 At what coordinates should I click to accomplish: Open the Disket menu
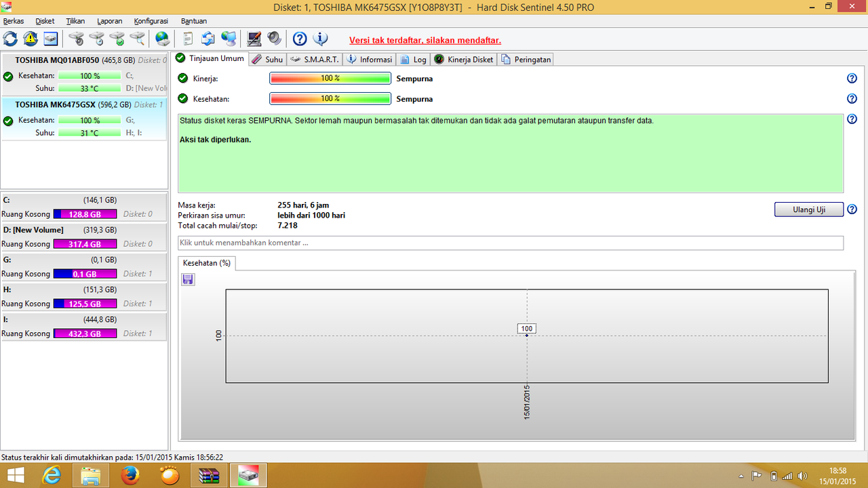coord(45,21)
